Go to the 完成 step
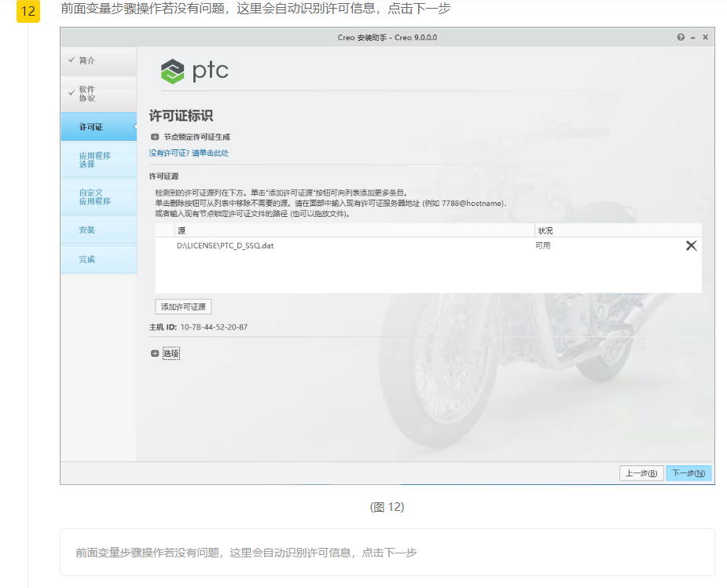The image size is (727, 588). point(99,259)
